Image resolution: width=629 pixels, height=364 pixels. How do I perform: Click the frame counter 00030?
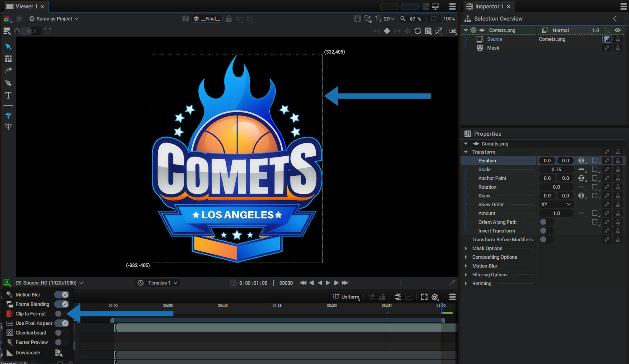(x=286, y=283)
